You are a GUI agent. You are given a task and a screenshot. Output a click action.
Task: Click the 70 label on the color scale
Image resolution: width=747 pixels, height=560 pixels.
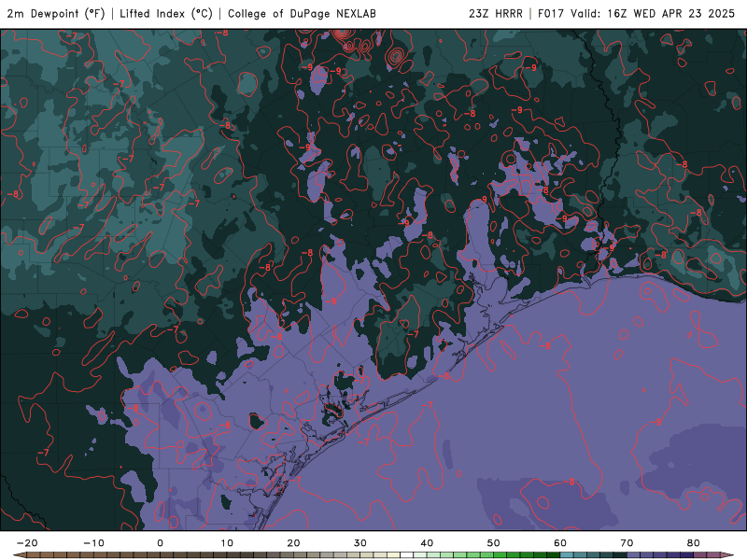point(627,543)
